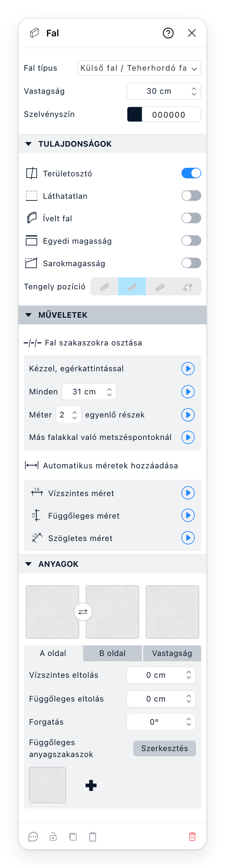Screen dimensions: 225x868
Task: Click the comment bubble icon
Action: pos(33,837)
